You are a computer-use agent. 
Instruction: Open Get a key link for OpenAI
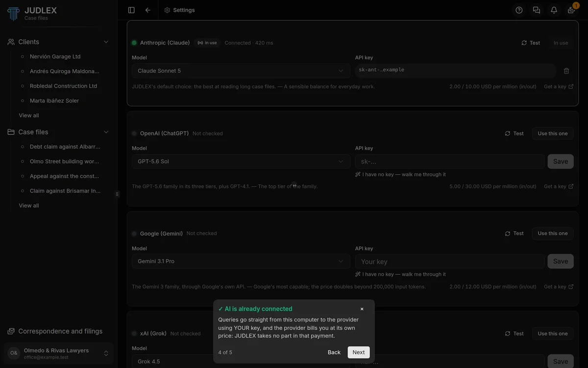559,186
